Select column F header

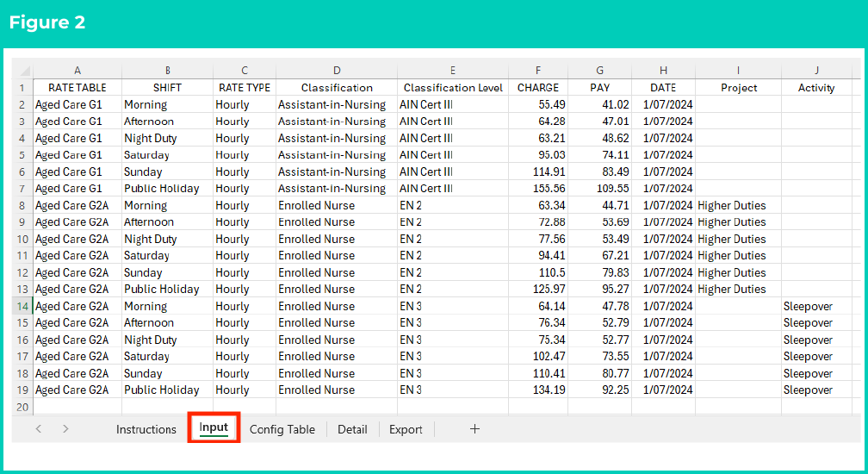538,71
